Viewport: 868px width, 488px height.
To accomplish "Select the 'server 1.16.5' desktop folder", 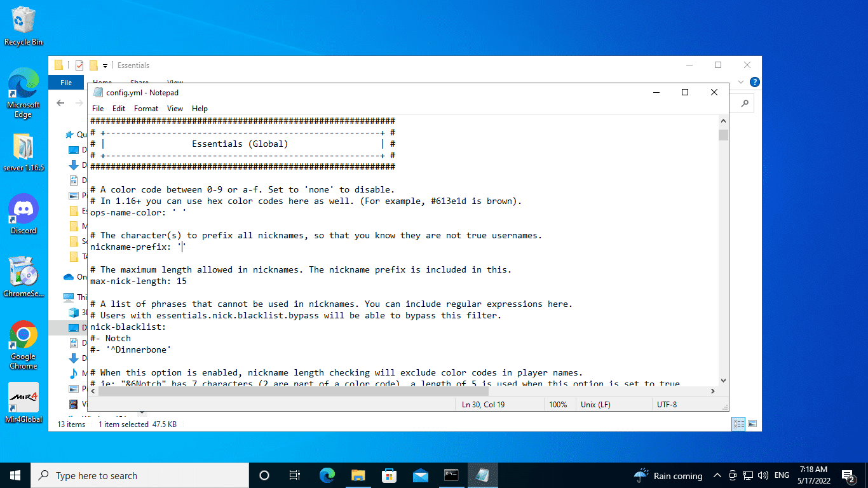I will pyautogui.click(x=24, y=153).
